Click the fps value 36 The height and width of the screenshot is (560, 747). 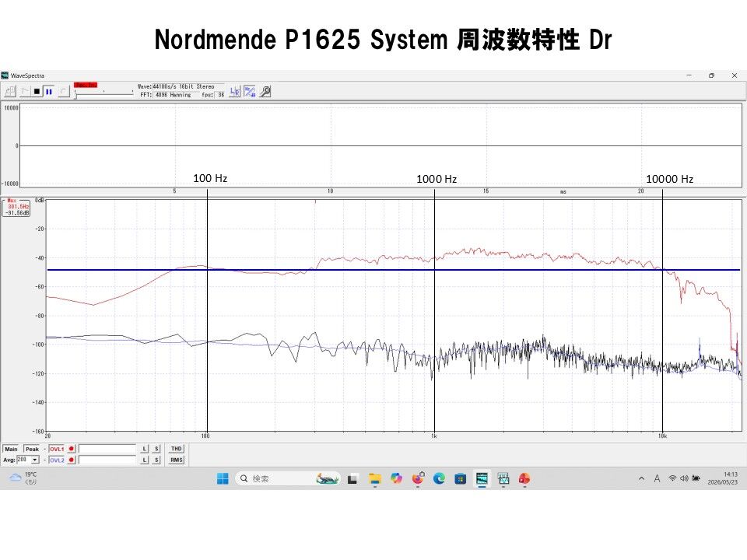click(x=221, y=95)
